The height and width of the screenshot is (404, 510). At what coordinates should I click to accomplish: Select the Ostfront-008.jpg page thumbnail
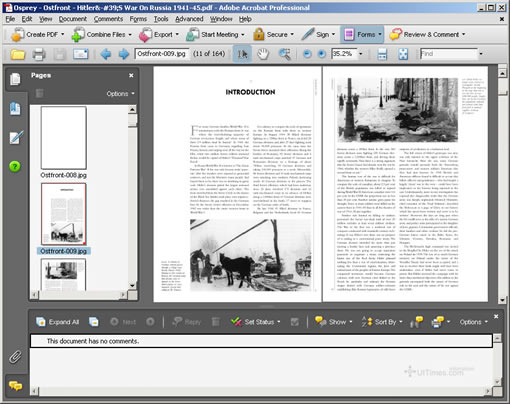click(64, 138)
